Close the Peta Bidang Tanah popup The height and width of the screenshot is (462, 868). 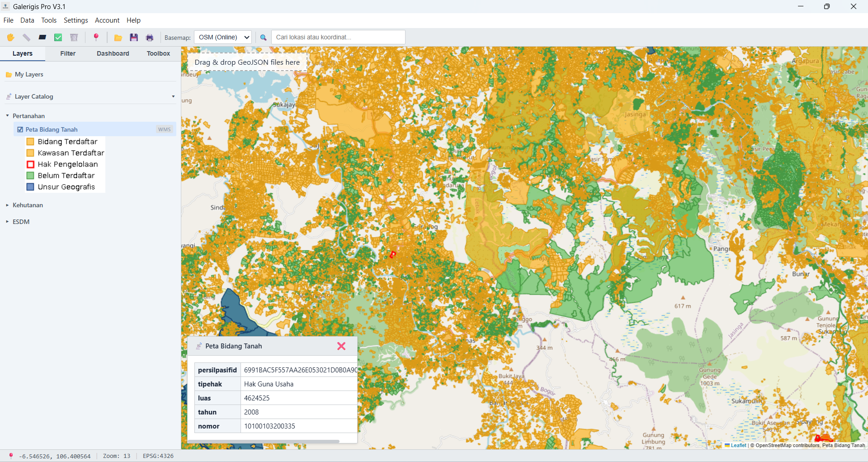pyautogui.click(x=341, y=346)
